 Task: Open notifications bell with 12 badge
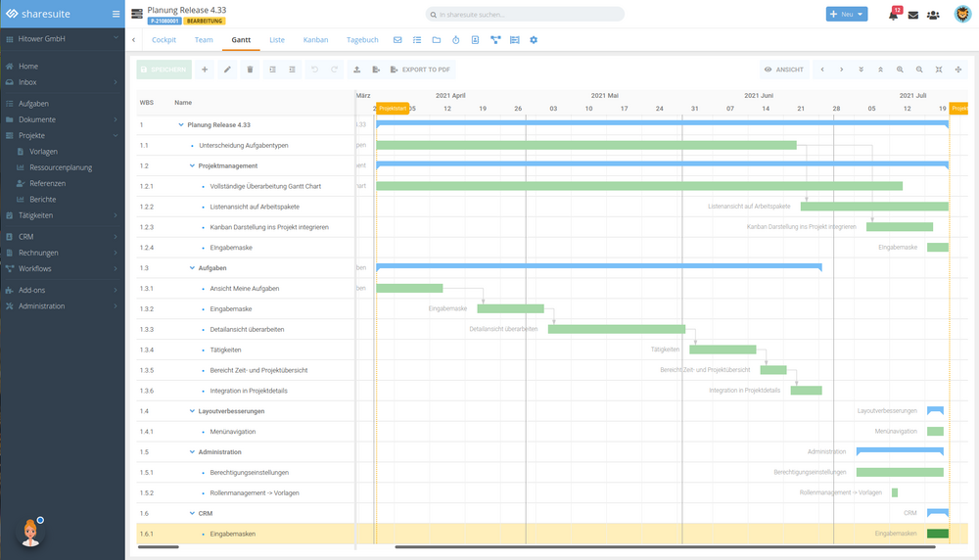pyautogui.click(x=894, y=14)
